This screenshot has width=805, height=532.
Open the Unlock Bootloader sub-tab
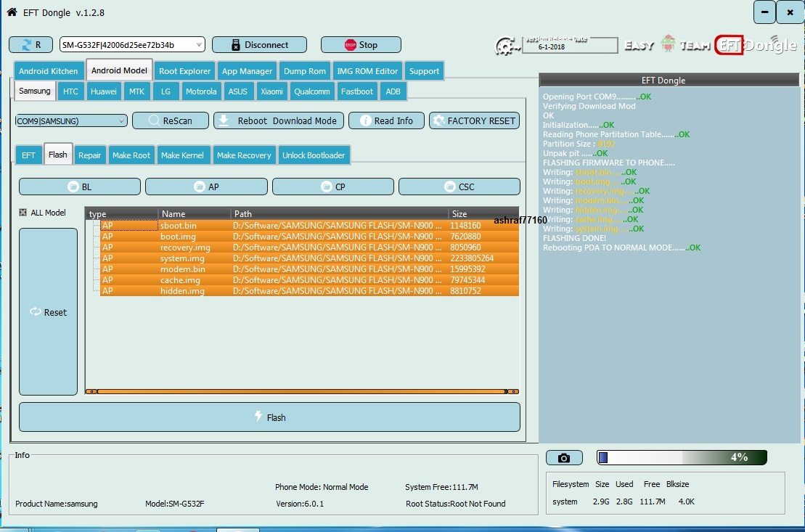tap(314, 155)
